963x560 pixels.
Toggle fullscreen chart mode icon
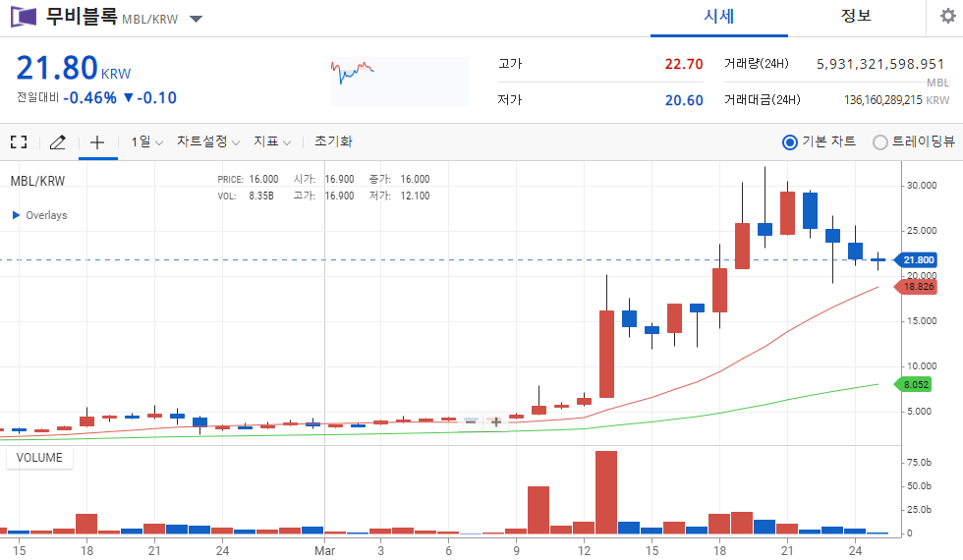[x=19, y=141]
